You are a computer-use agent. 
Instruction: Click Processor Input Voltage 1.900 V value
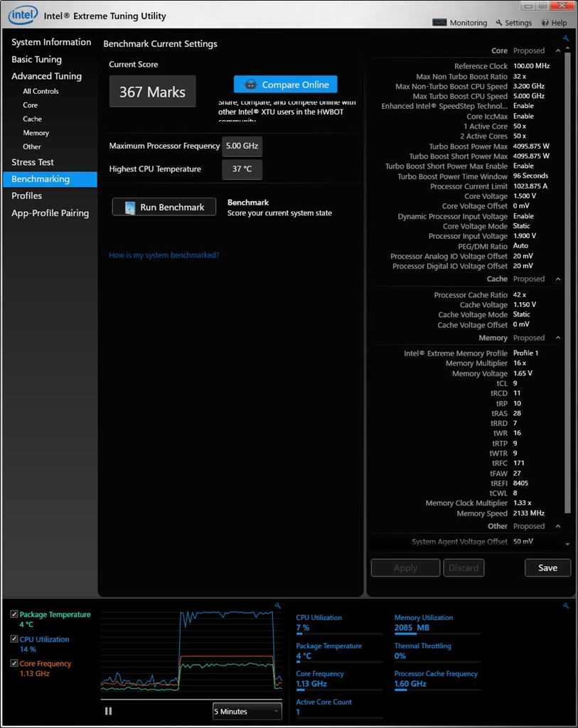[525, 236]
